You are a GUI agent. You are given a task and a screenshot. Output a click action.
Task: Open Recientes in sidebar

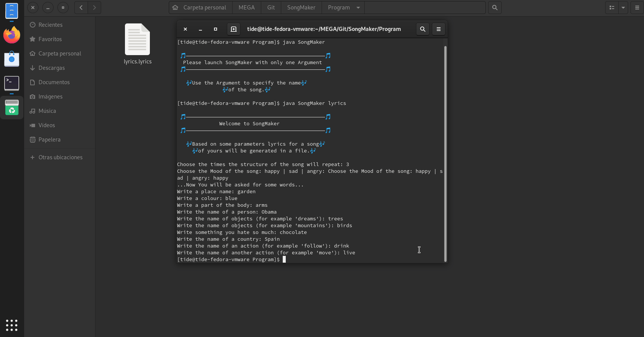(60, 25)
